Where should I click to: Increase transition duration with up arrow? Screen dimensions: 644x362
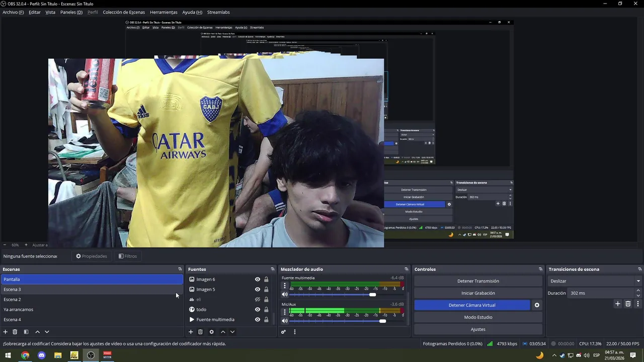638,291
